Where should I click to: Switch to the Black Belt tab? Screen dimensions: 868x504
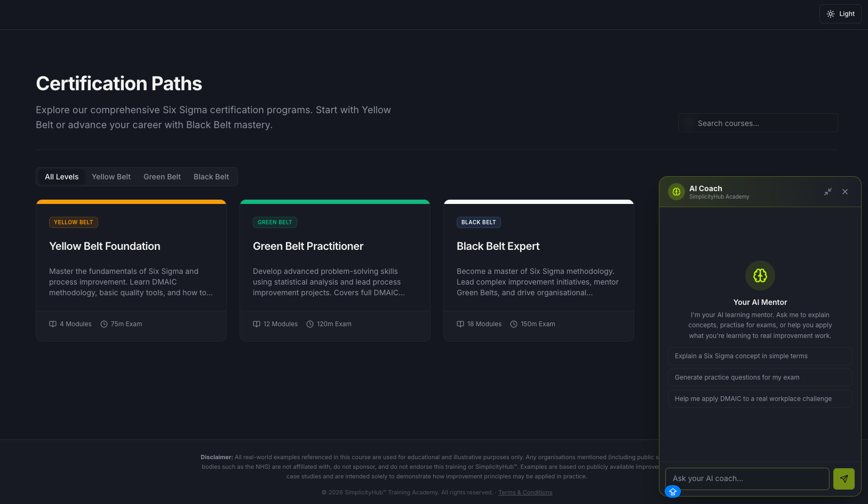pos(211,177)
